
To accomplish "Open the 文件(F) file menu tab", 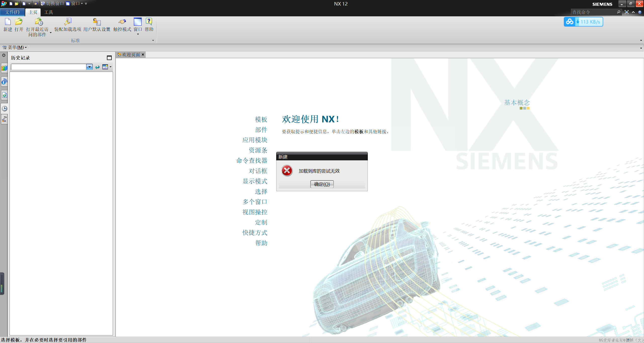I will (x=12, y=12).
